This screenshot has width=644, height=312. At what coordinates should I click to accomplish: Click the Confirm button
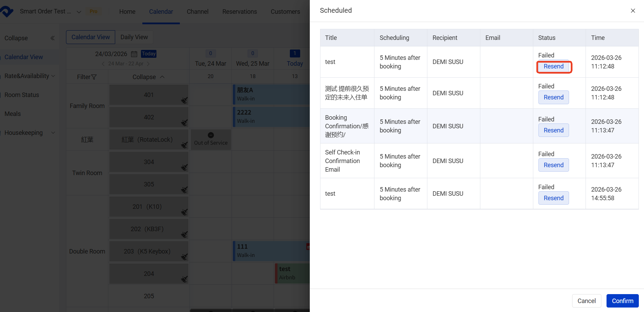(x=622, y=301)
